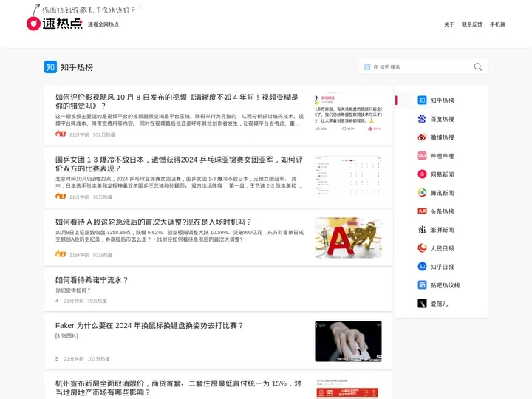532x399 pixels.
Task: Select 头条热榜 label in sidebar
Action: click(442, 211)
